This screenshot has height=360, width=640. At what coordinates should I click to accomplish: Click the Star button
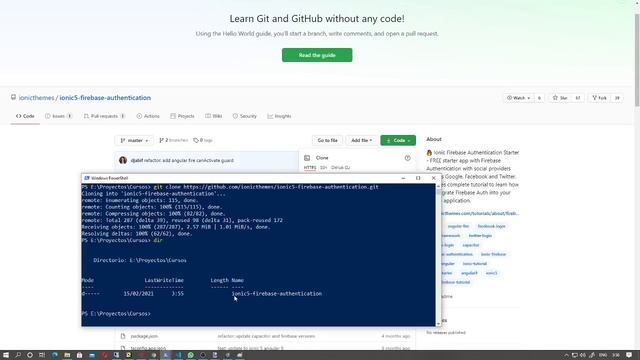(560, 98)
